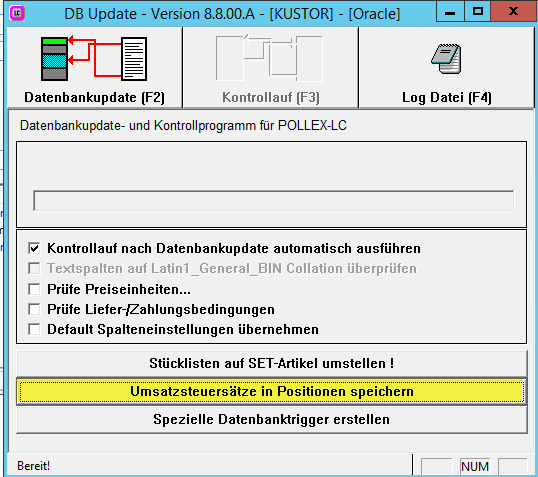Click the NUM status bar indicator
Viewport: 538px width, 477px height.
(475, 466)
